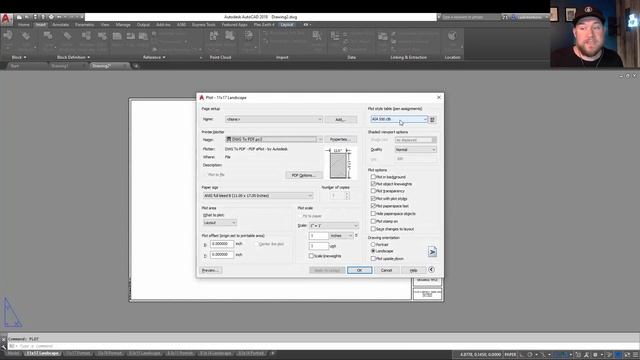Image resolution: width=640 pixels, height=360 pixels.
Task: Click the plot offset X input field
Action: click(x=222, y=244)
